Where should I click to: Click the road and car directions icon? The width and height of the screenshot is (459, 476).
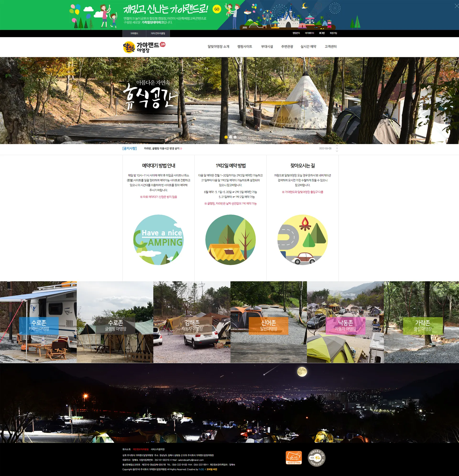click(x=302, y=240)
